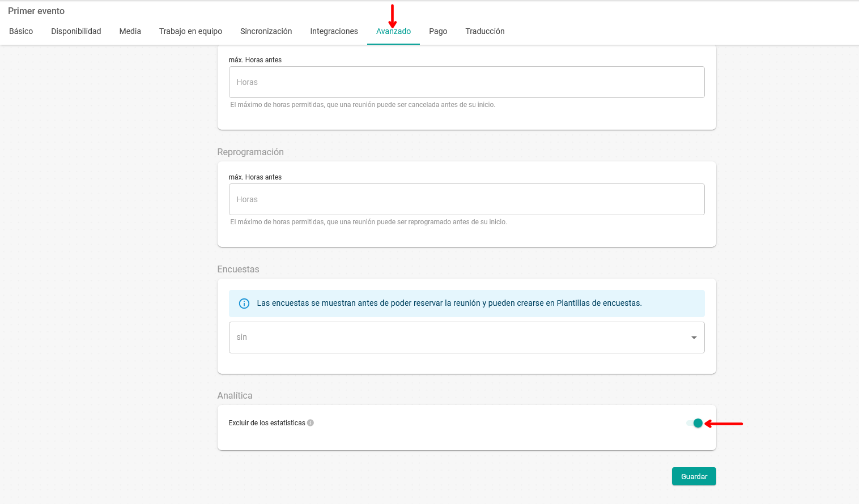The image size is (859, 504).
Task: Open the Encuestas dropdown showing 'sin'
Action: 466,338
